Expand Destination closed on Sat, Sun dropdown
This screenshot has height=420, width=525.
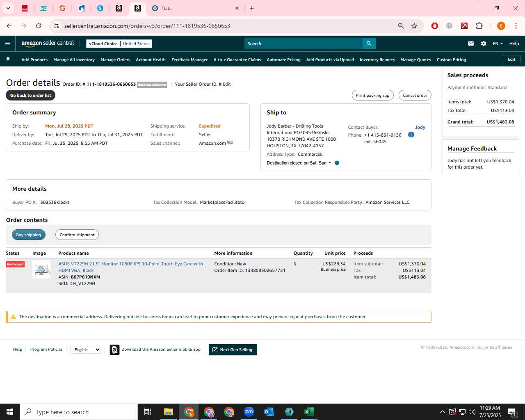tap(299, 163)
